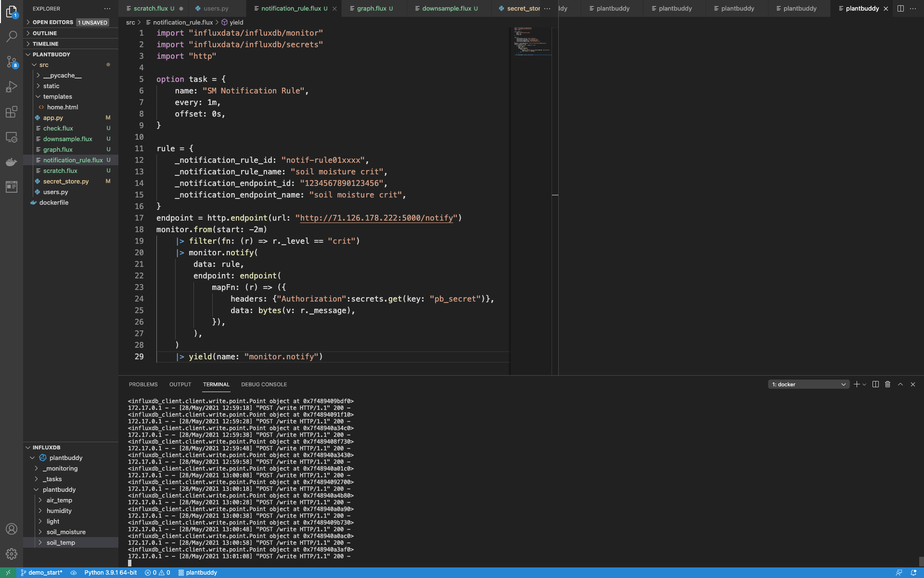Select the PROBLEMS tab in panel
This screenshot has width=924, height=578.
click(x=143, y=384)
